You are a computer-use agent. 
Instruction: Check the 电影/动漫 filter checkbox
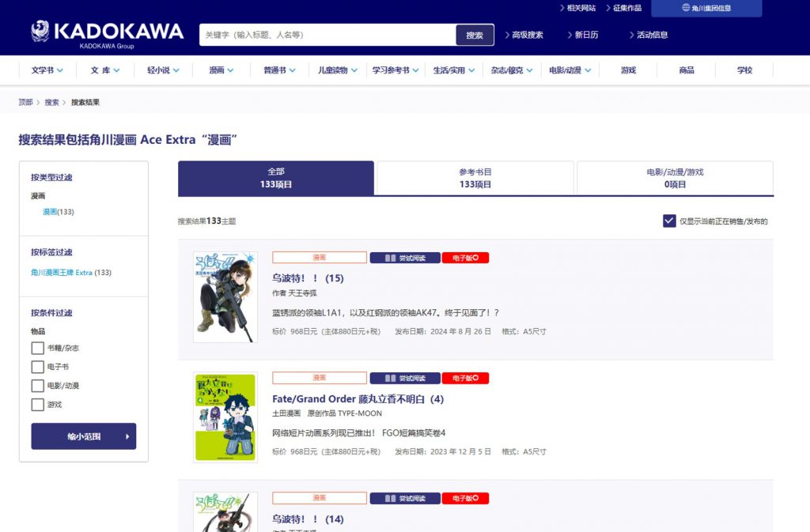click(x=38, y=386)
